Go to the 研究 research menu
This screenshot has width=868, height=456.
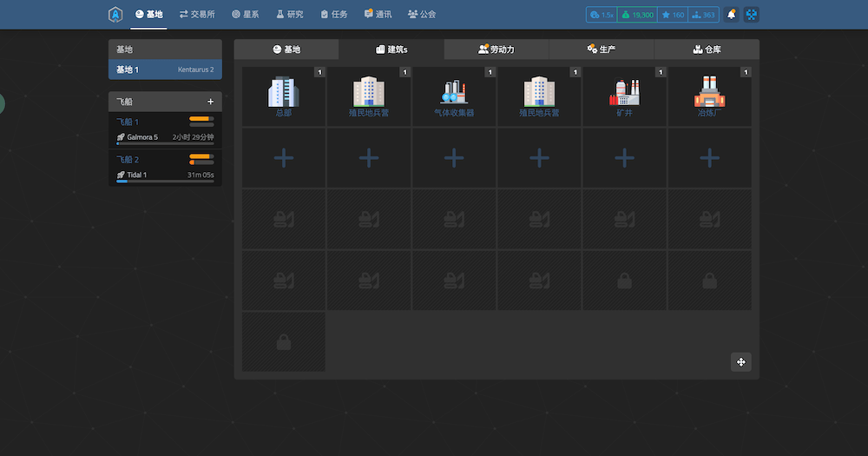290,15
